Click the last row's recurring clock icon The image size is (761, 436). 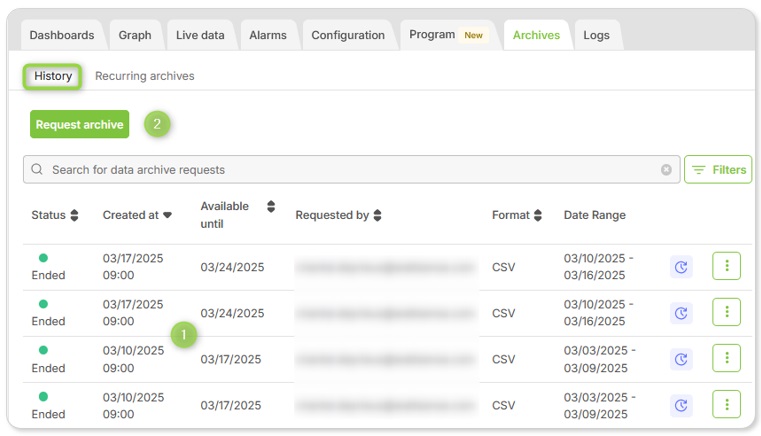pos(681,405)
